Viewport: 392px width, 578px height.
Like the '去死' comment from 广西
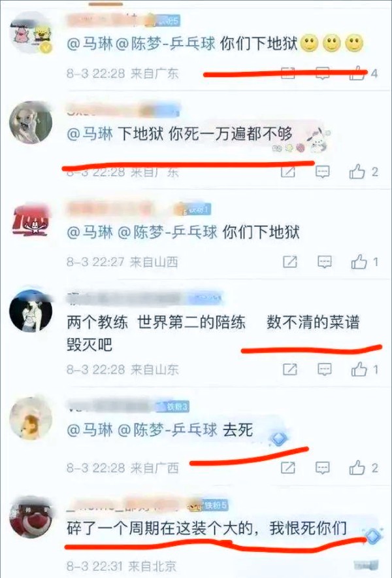(357, 467)
